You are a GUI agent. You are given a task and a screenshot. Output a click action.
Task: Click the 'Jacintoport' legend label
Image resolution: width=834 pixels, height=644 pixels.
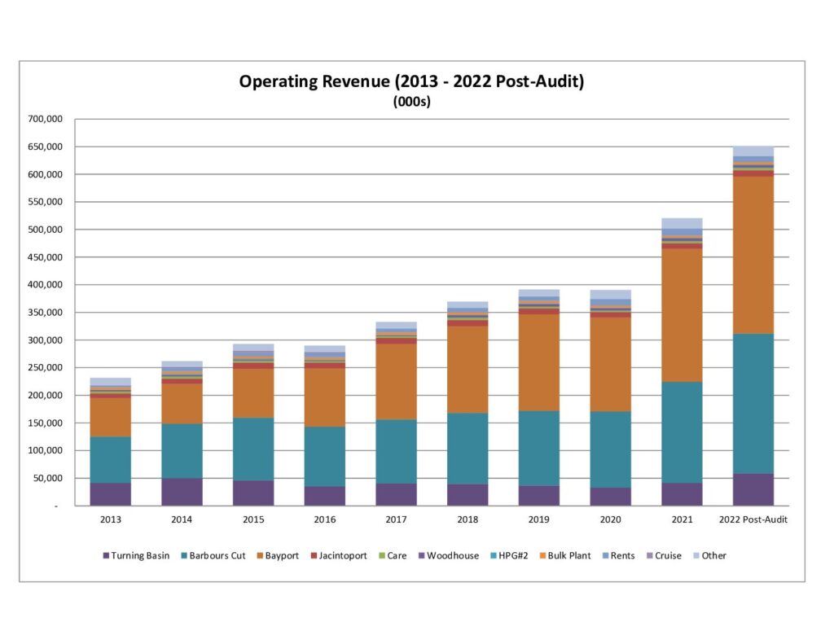tap(343, 556)
